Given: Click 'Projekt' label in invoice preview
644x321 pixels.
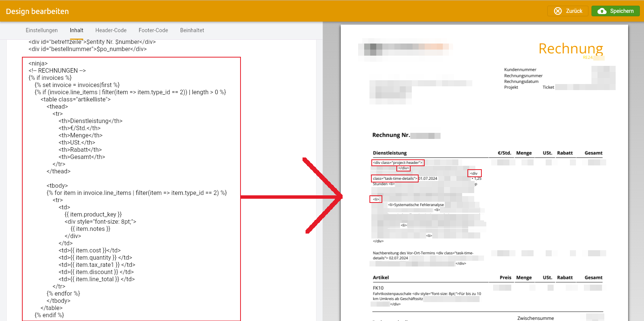Looking at the screenshot, I should tap(511, 87).
